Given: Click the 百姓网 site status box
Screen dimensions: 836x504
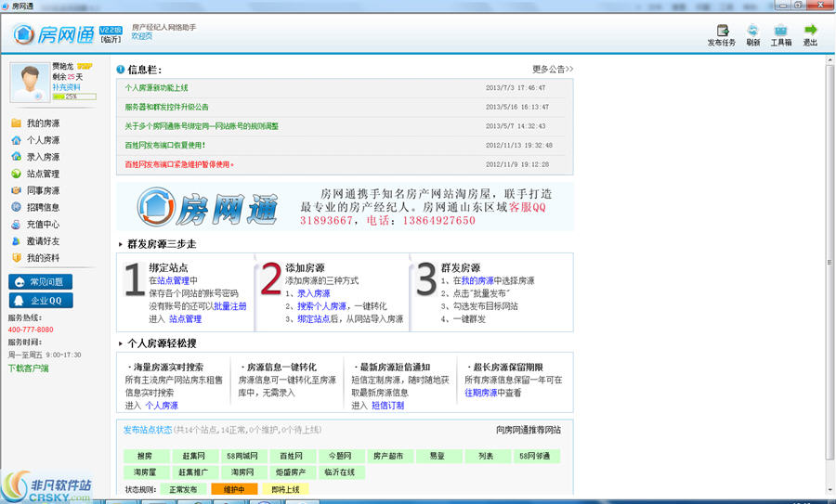Looking at the screenshot, I should tap(291, 456).
